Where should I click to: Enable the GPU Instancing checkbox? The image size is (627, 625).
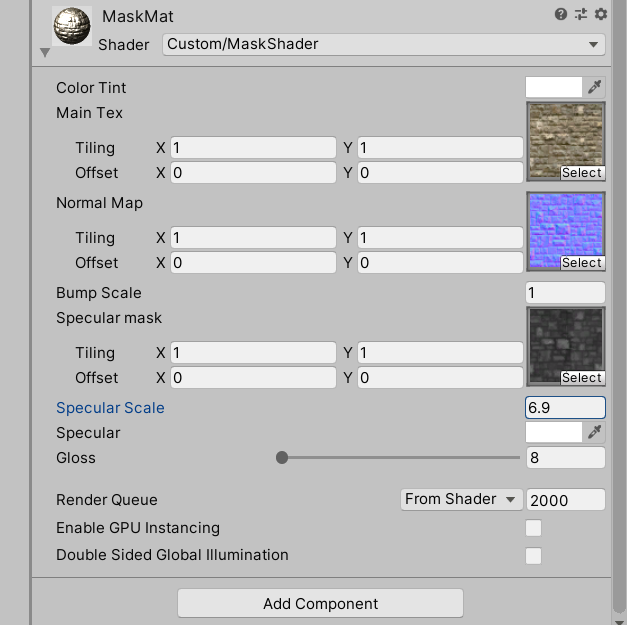pos(533,528)
